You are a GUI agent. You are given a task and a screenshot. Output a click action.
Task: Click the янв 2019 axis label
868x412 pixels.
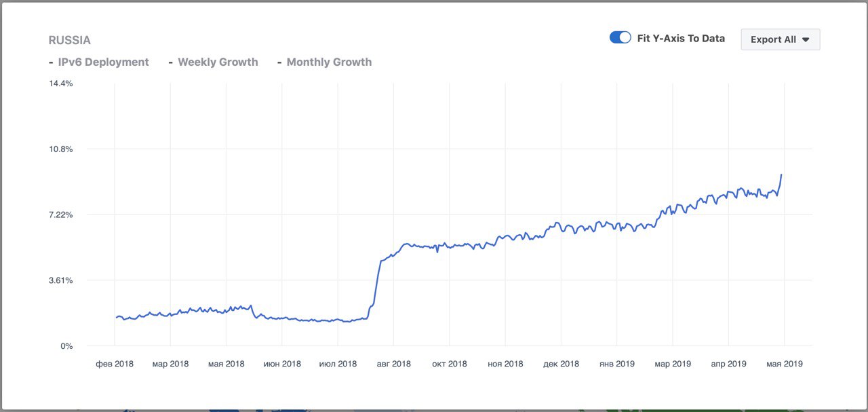click(x=617, y=364)
